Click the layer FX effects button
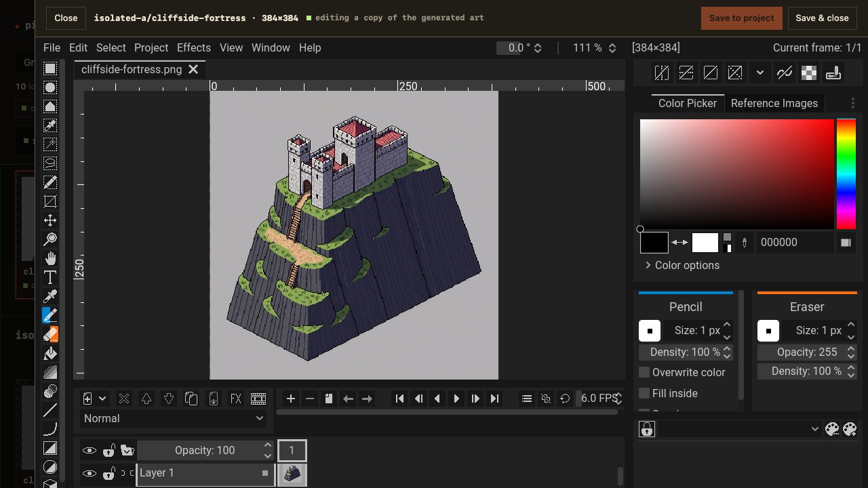The width and height of the screenshot is (868, 488). 236,399
